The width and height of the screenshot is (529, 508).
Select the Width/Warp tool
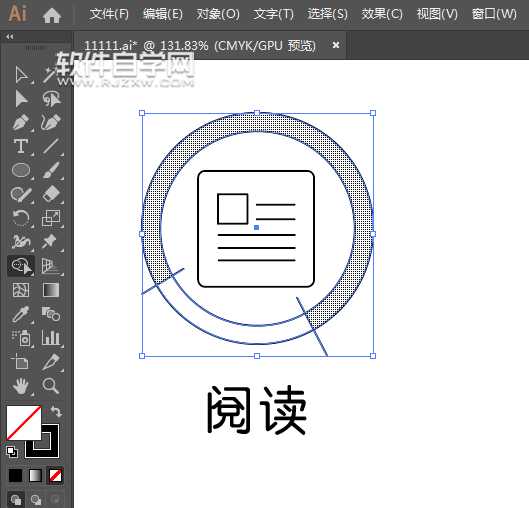21,242
